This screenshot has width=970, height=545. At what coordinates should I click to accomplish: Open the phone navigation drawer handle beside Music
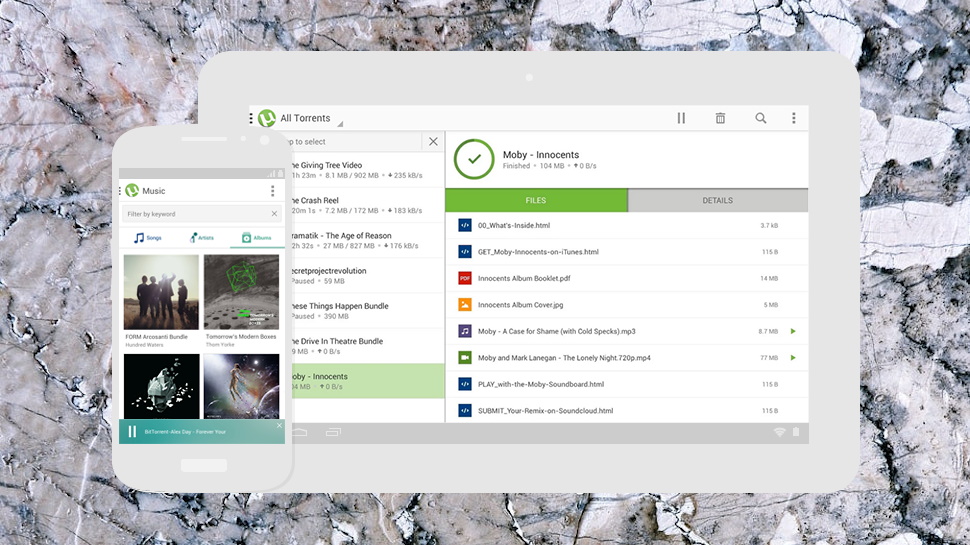pos(120,191)
